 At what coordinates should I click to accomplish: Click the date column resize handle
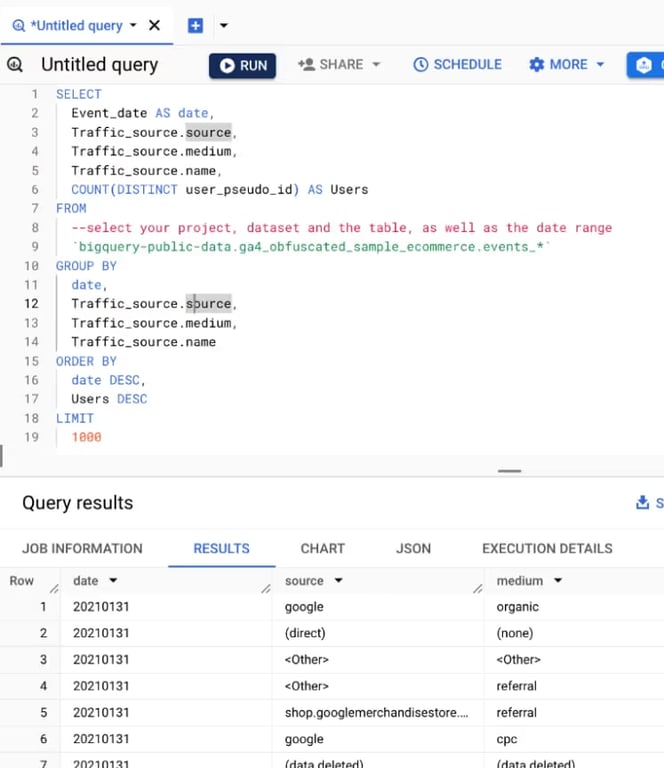(x=266, y=588)
